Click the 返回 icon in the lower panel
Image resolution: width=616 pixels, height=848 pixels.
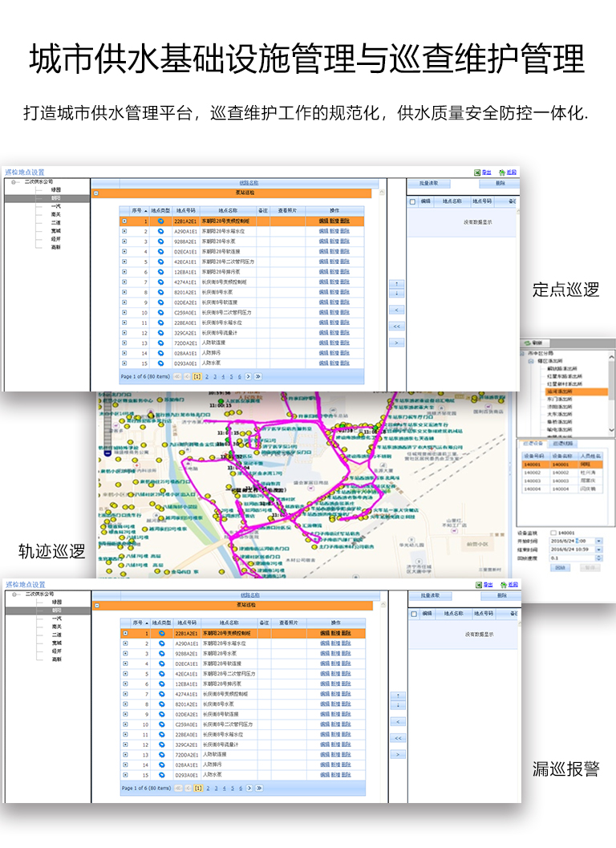(500, 585)
